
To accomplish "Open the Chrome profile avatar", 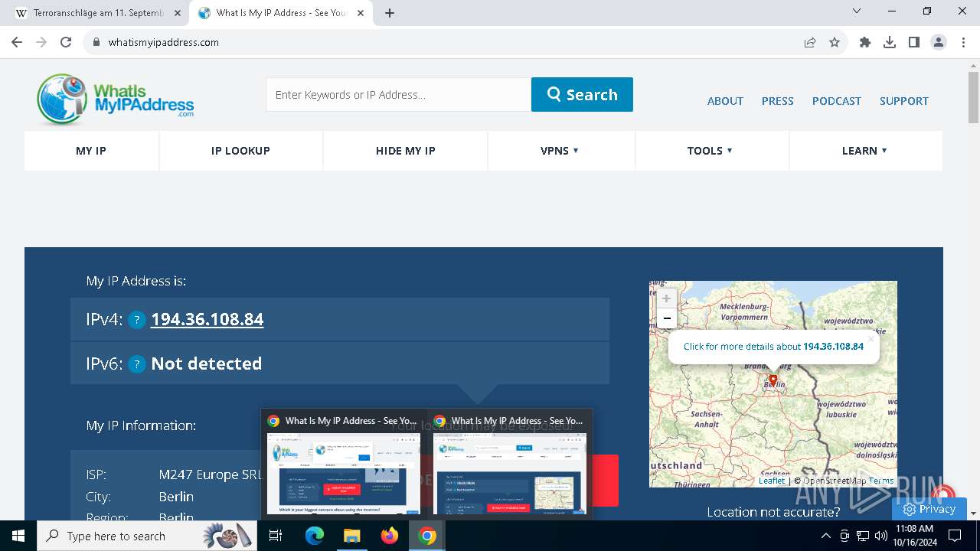I will (939, 42).
